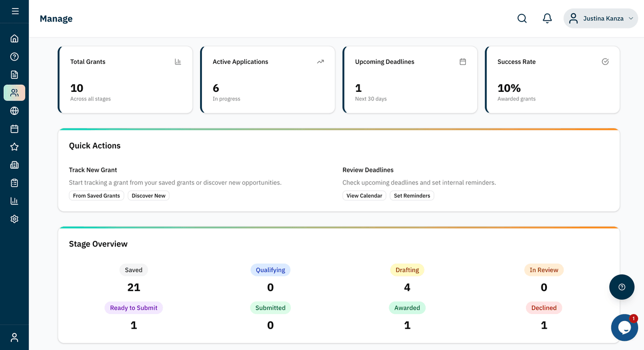Open the bar chart analytics icon in the sidebar
Screen dimensions: 644x350
coord(14,201)
